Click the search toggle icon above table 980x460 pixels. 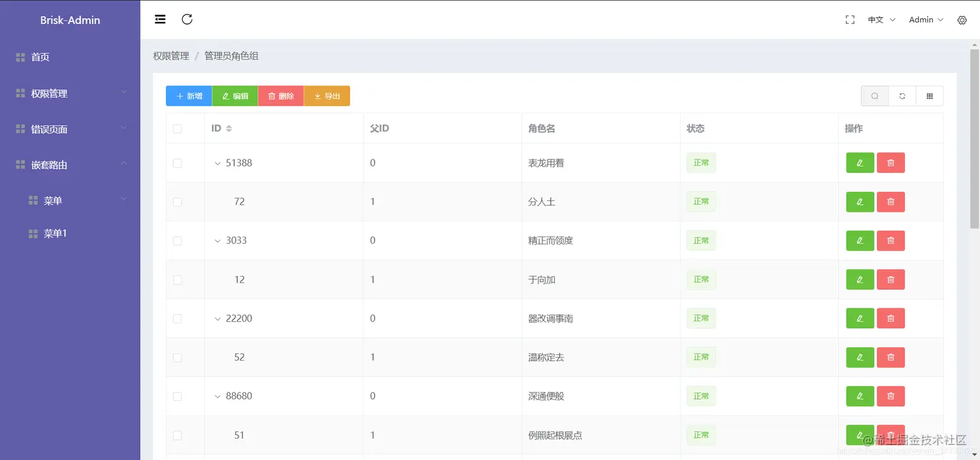click(875, 96)
